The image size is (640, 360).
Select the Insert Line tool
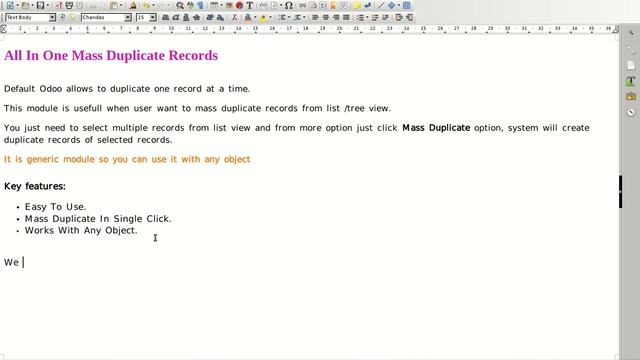point(381,5)
